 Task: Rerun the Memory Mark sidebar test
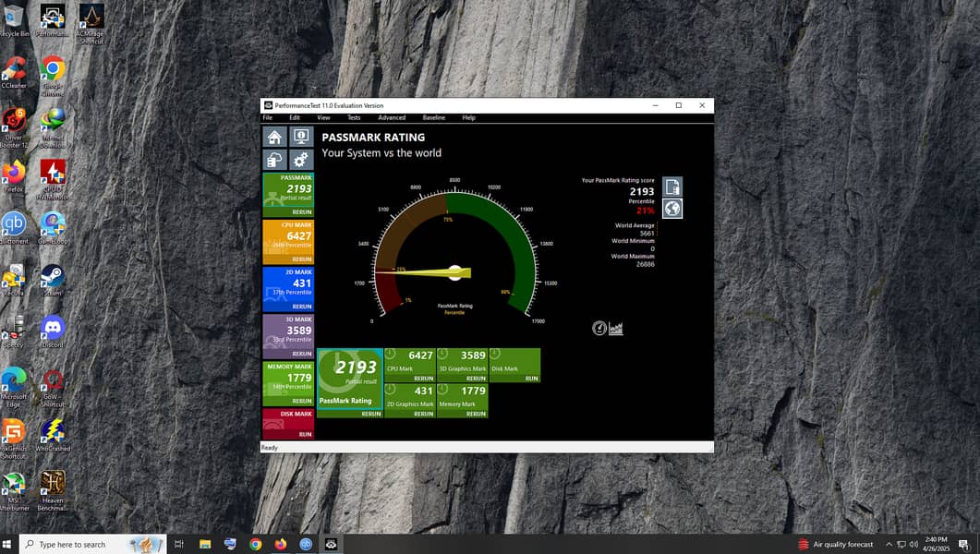pyautogui.click(x=301, y=401)
